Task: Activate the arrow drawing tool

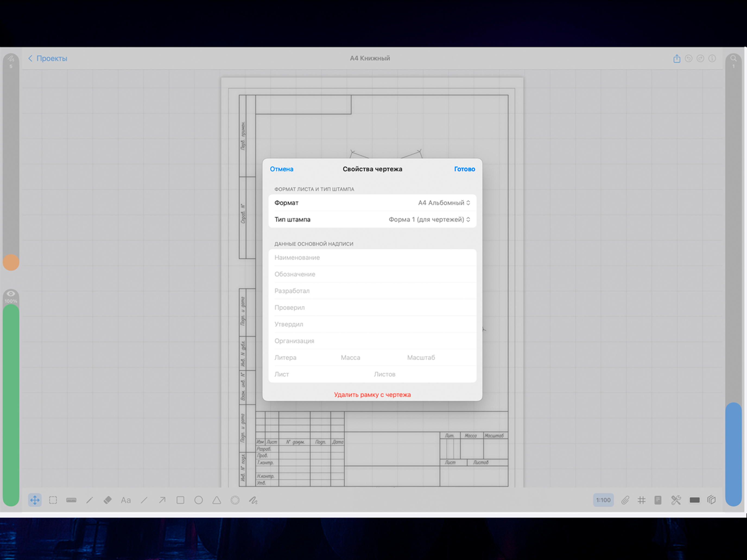Action: 162,500
